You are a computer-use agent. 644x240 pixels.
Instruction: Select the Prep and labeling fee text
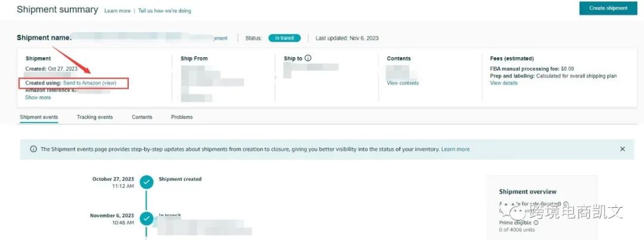coord(553,76)
